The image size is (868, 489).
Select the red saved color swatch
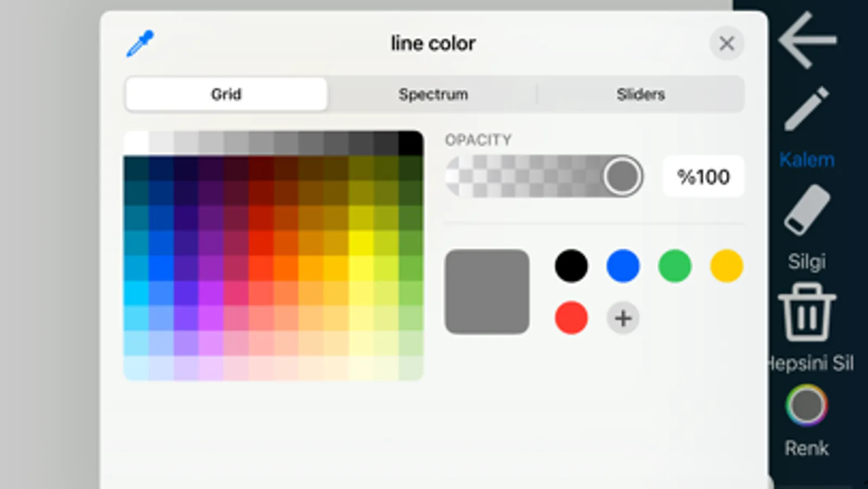coord(571,318)
